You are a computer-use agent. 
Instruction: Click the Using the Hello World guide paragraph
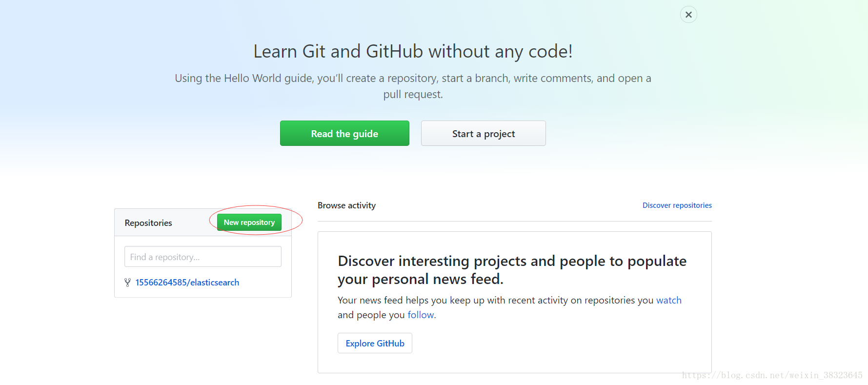click(413, 86)
